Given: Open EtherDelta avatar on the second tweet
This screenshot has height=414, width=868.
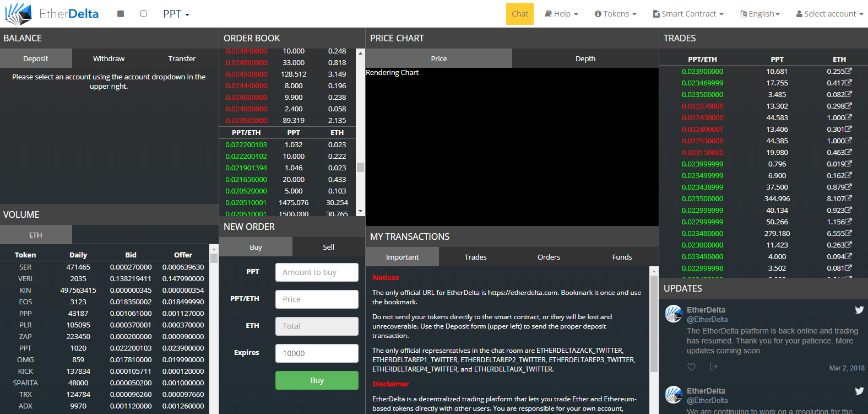Looking at the screenshot, I should [x=674, y=395].
